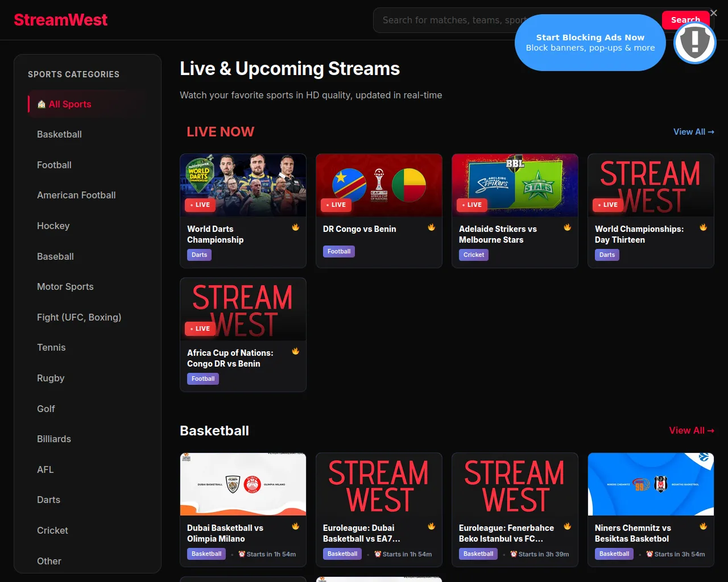Select Billiards in the sidebar
The image size is (728, 582).
[88, 439]
